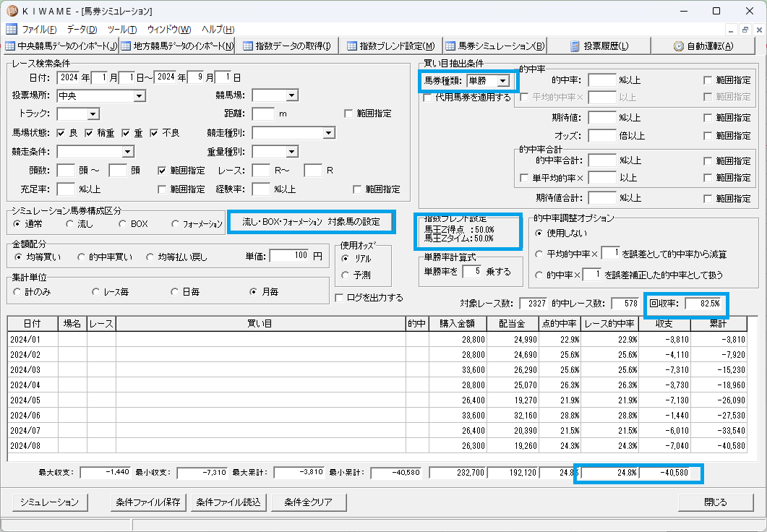The image size is (767, 532).
Task: Open 指数ブレンド設定 toolbar button
Action: point(390,46)
